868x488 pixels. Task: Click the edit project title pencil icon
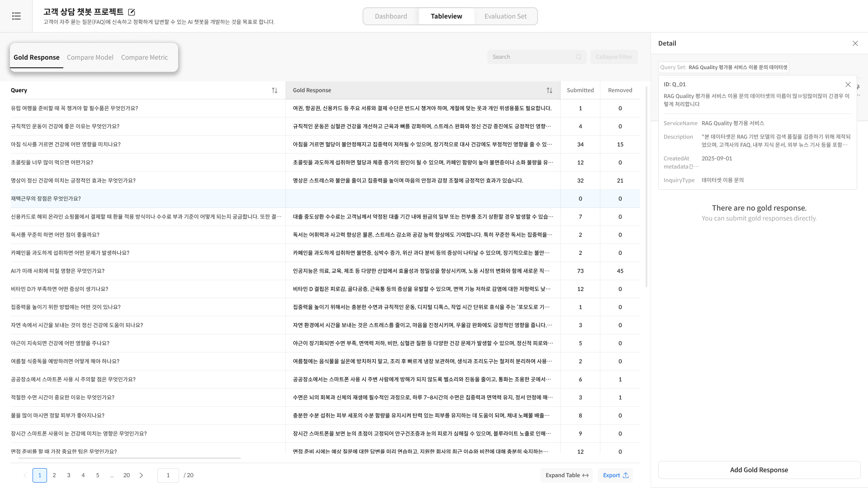(x=132, y=12)
